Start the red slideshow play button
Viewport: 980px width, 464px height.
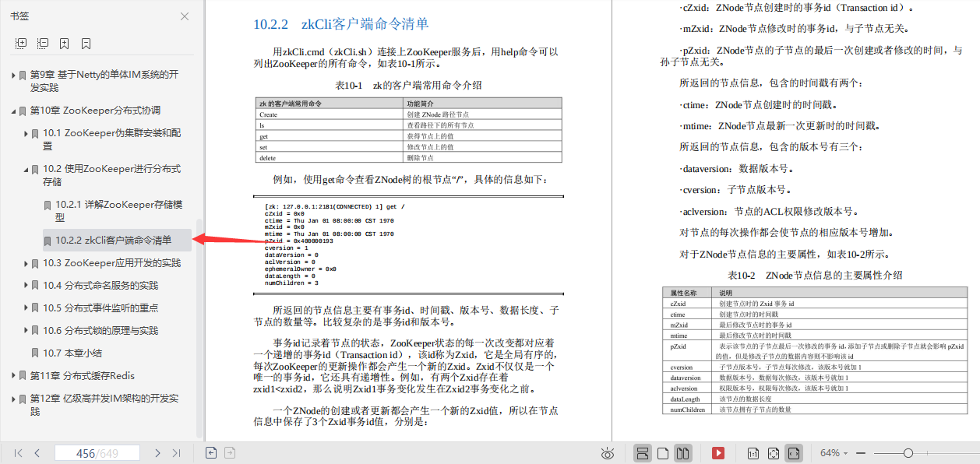(718, 452)
